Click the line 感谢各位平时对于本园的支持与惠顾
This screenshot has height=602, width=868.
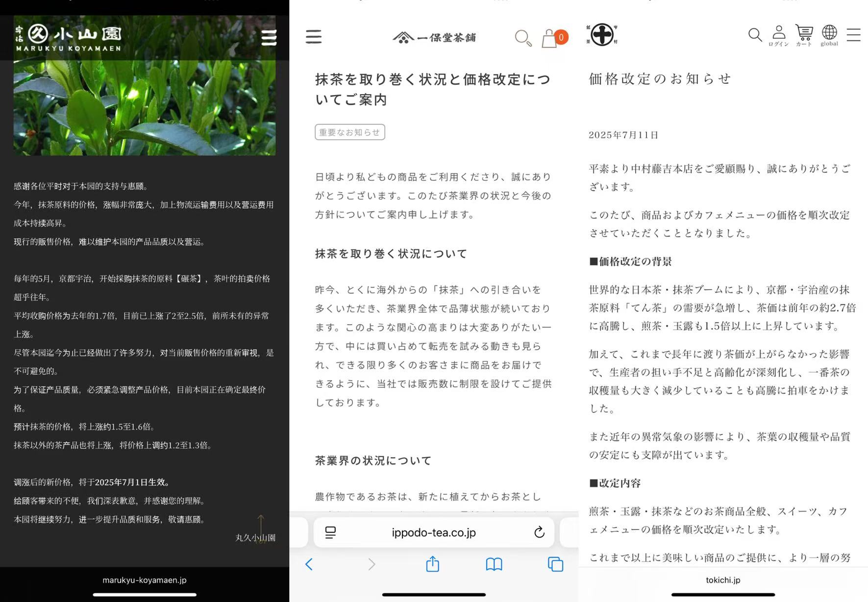(82, 186)
